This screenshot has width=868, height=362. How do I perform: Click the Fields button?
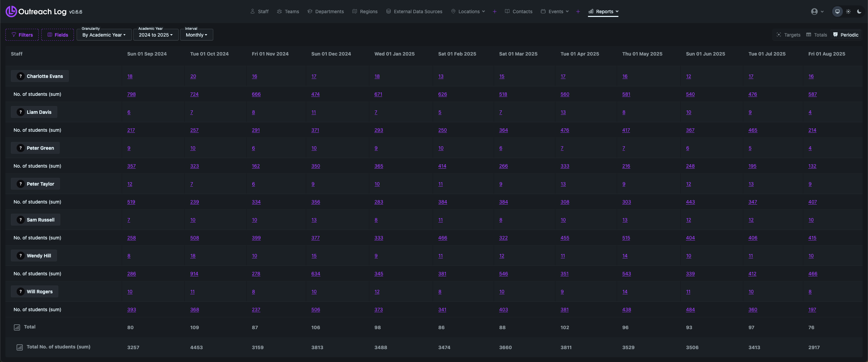(x=58, y=35)
